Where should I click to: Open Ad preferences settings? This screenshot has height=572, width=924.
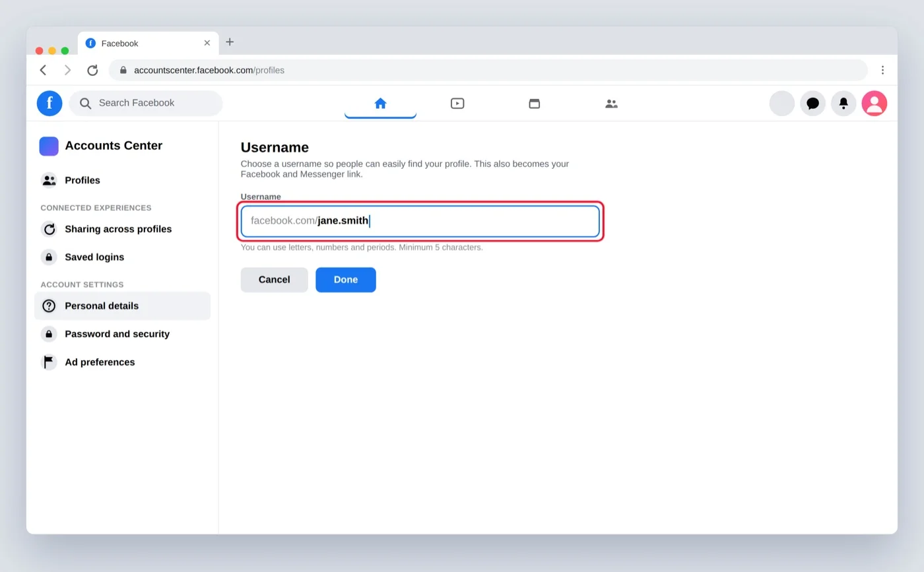tap(122, 362)
